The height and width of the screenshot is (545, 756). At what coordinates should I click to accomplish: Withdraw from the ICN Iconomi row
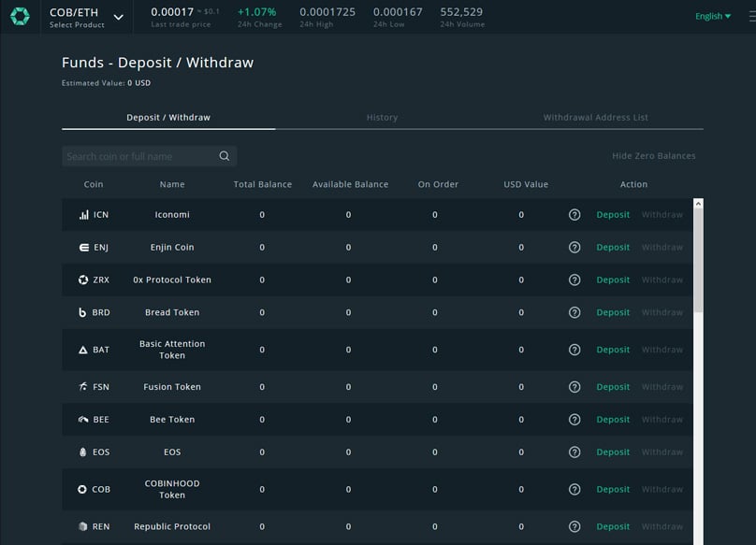click(x=662, y=214)
